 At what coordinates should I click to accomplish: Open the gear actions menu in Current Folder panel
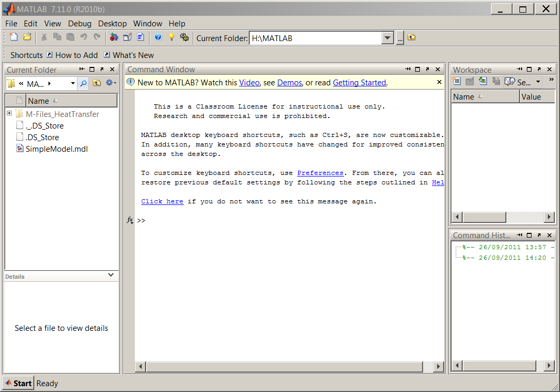click(x=110, y=83)
